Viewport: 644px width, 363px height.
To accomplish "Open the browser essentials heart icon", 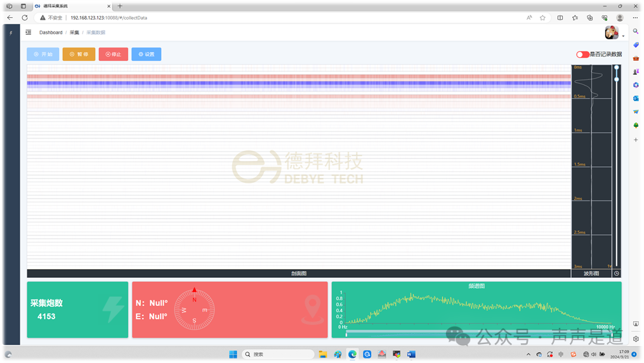I will coord(605,18).
